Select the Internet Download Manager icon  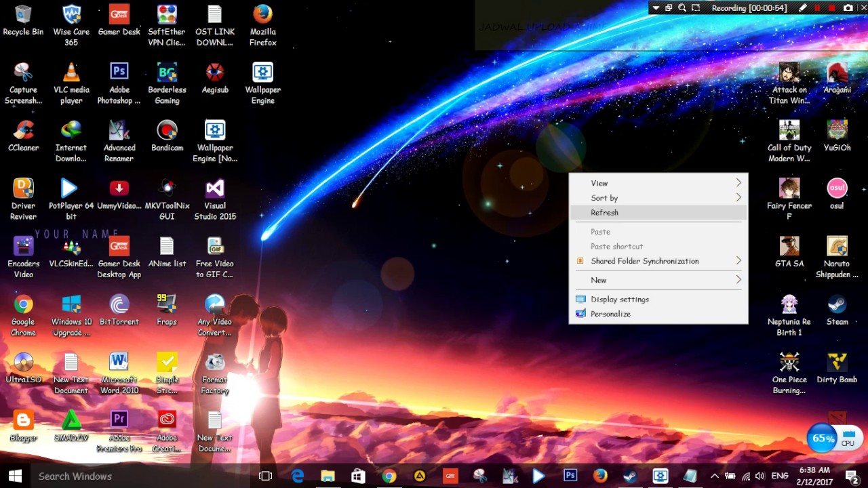[x=71, y=141]
